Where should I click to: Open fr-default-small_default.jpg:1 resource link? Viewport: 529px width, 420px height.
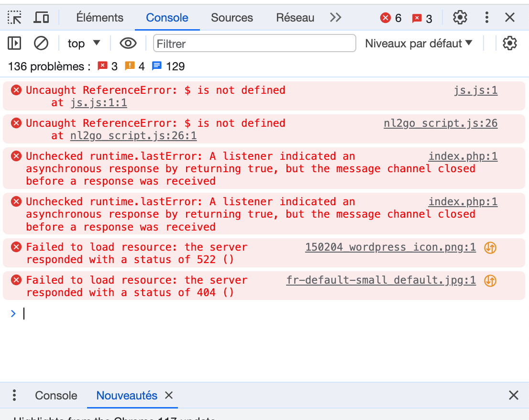(381, 280)
